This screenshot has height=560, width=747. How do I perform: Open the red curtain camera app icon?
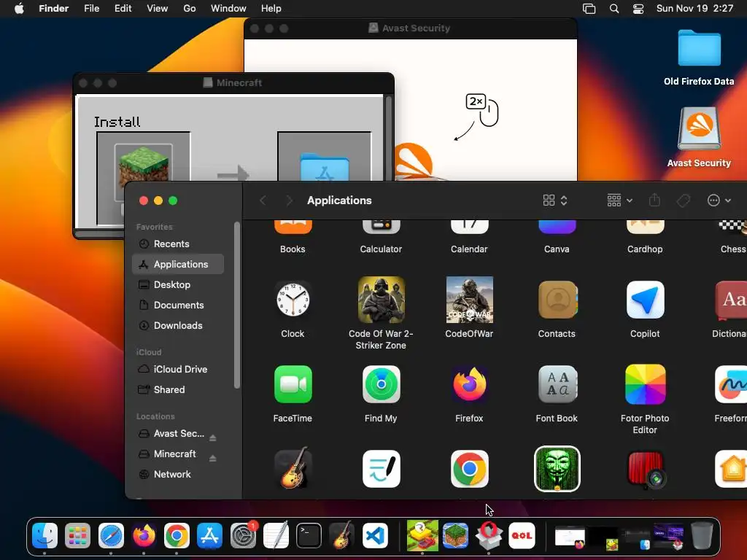tap(646, 470)
